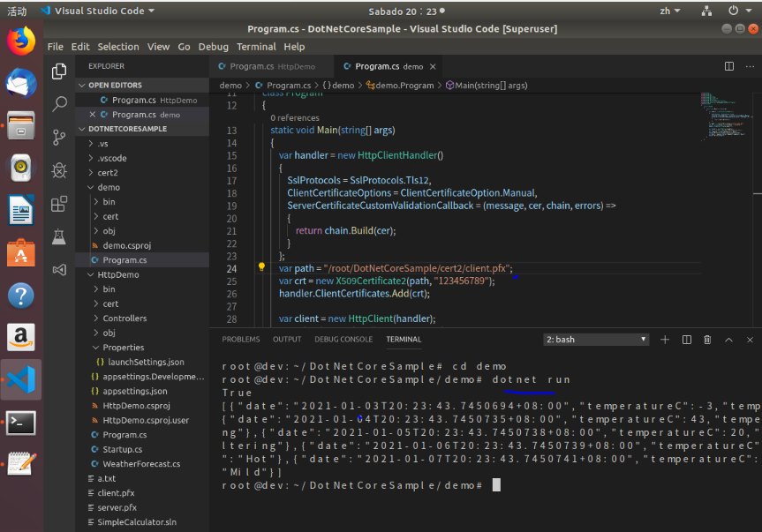
Task: Open launchSettings.json file
Action: pyautogui.click(x=142, y=362)
